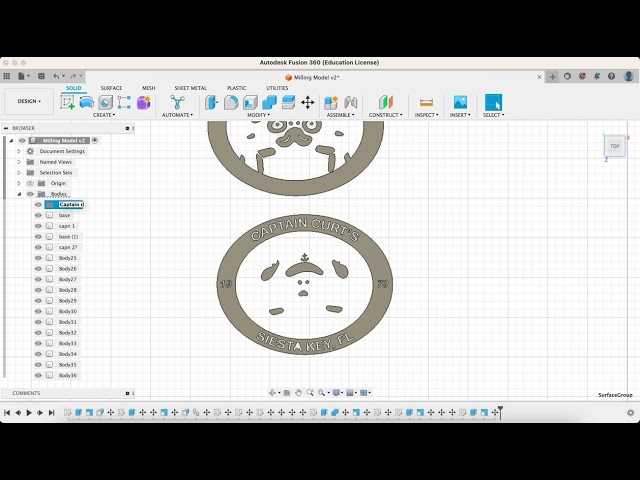Switch to the SURFACE tab

point(111,88)
